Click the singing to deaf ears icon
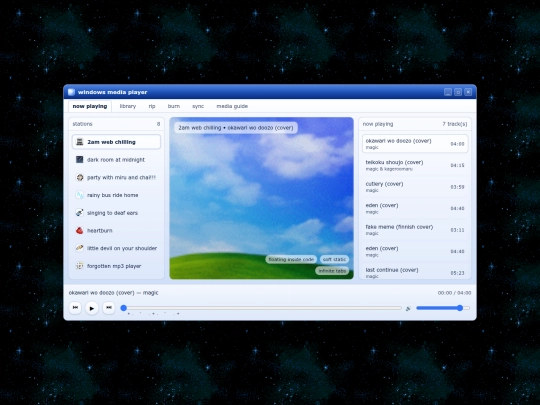Viewport: 540px width, 405px height. [80, 213]
